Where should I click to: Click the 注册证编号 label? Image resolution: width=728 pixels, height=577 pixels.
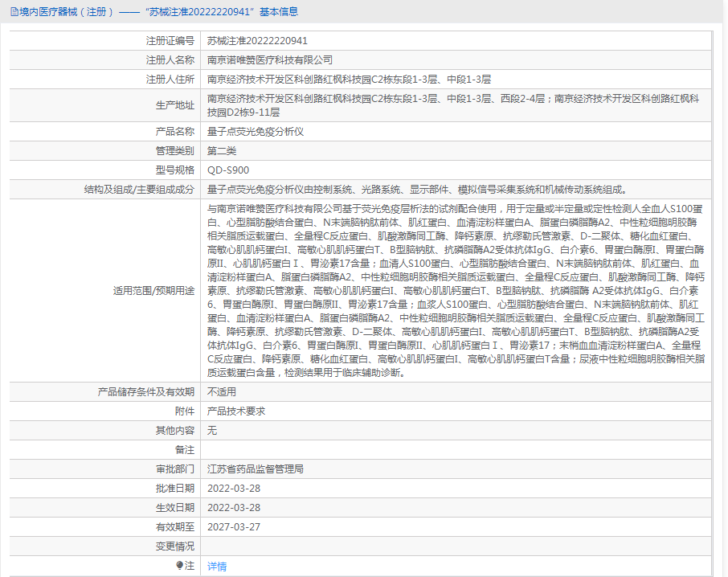(170, 41)
